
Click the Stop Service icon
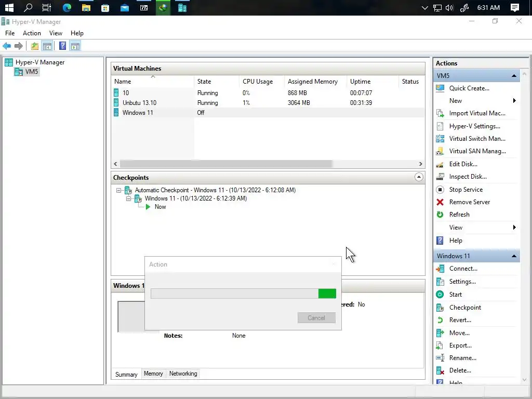[x=440, y=189]
